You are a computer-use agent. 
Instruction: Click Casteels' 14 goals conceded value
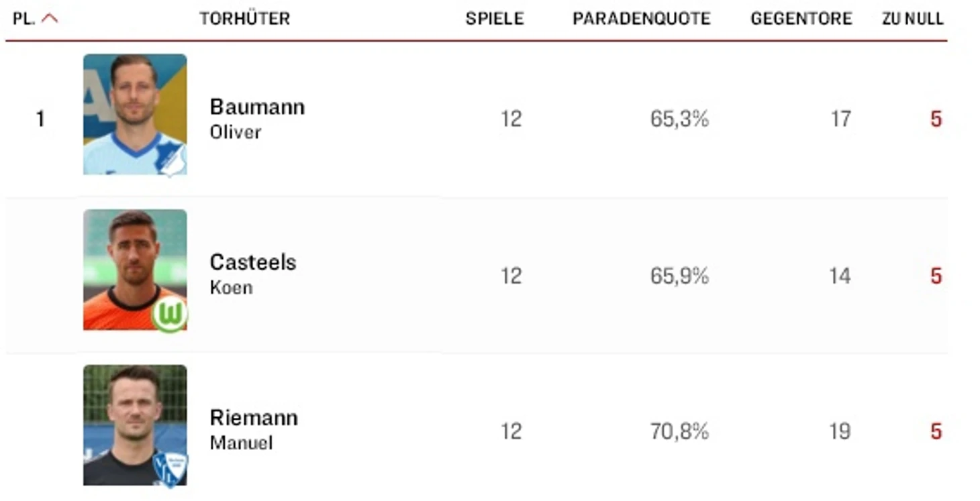[840, 276]
